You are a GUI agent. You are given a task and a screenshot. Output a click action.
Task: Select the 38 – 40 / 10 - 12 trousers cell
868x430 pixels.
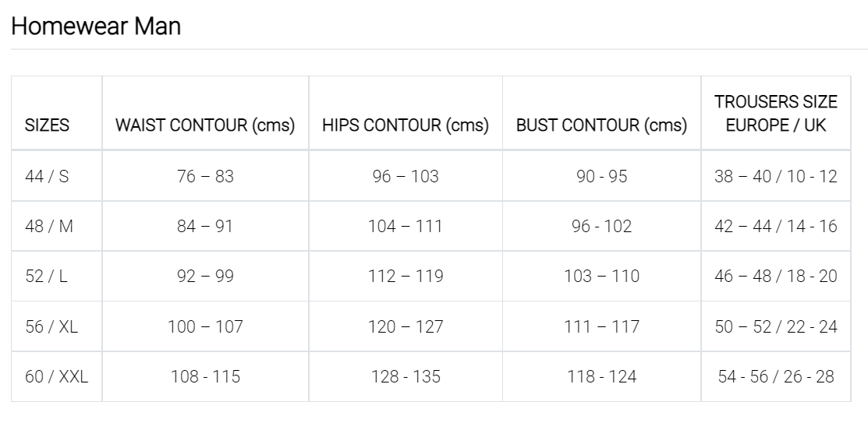[x=776, y=176]
